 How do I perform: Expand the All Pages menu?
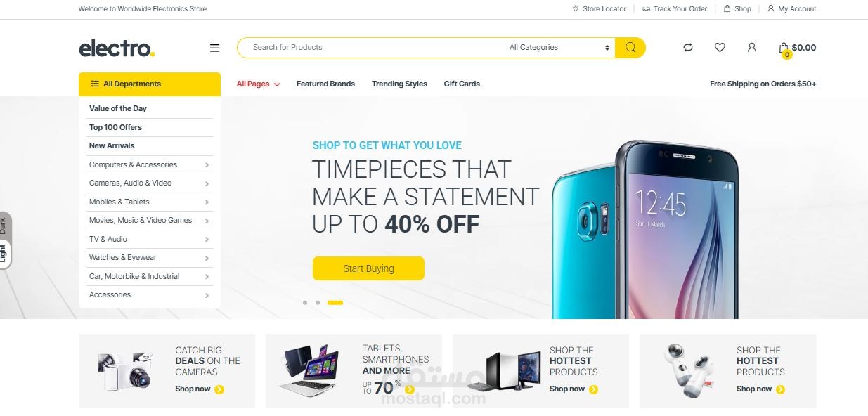(x=258, y=84)
